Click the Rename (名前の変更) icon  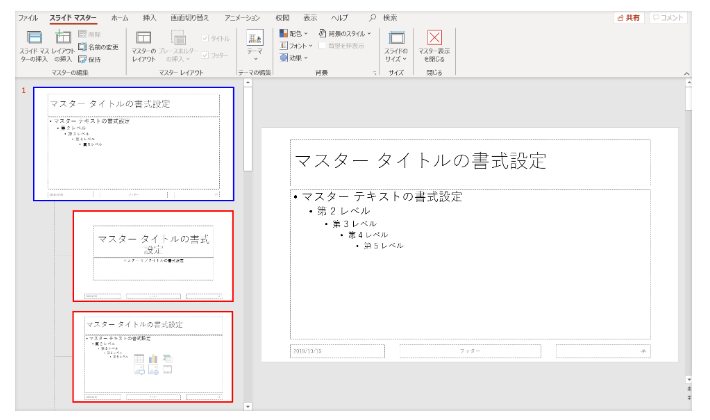[x=83, y=46]
